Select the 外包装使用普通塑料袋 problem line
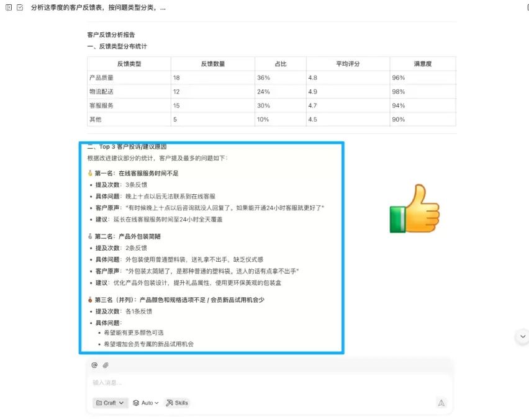Screen dimensions: 529x420 pos(179,259)
